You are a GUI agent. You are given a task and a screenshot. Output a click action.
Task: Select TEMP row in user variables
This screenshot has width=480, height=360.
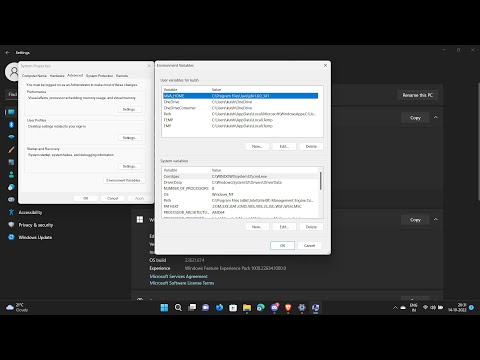coord(240,120)
